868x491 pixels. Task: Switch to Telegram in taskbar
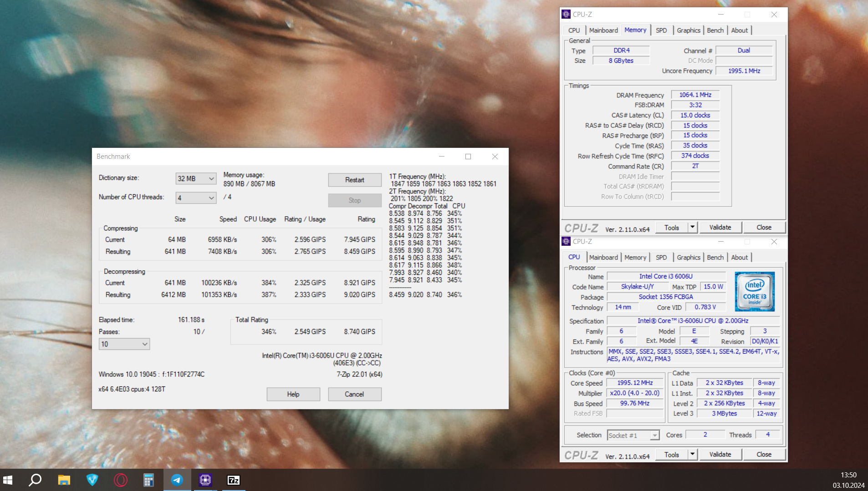(177, 480)
